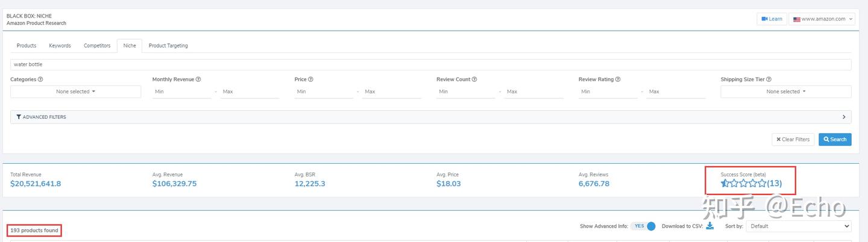
Task: Click the Monthly Revenue help icon
Action: [198, 79]
